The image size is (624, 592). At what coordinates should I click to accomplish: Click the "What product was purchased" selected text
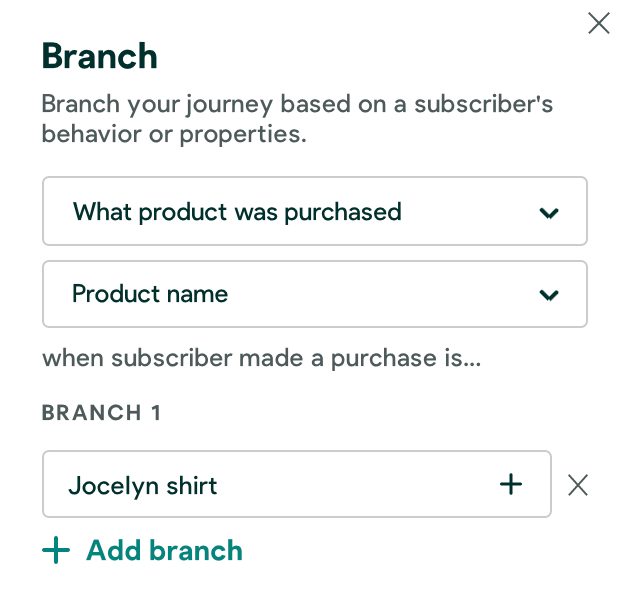pyautogui.click(x=237, y=212)
